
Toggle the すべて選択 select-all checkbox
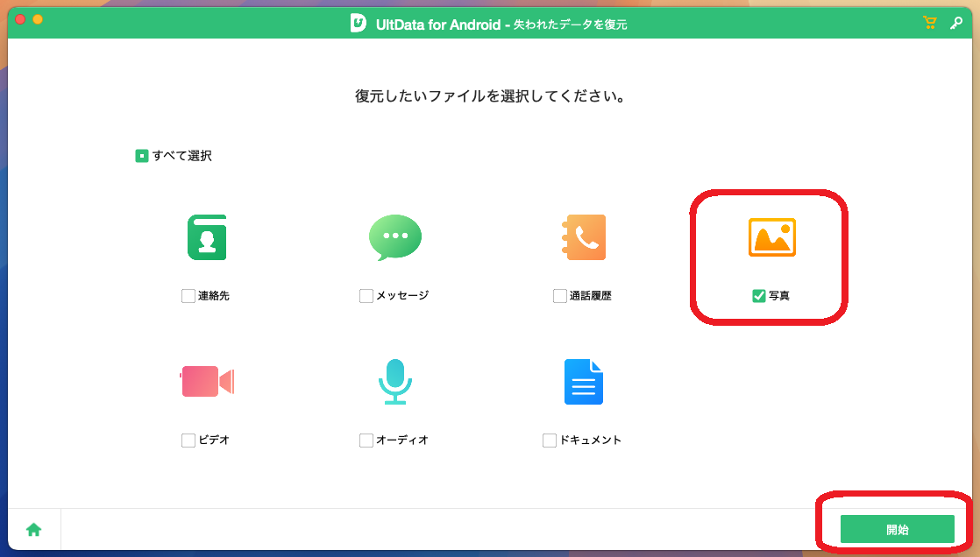(x=142, y=156)
